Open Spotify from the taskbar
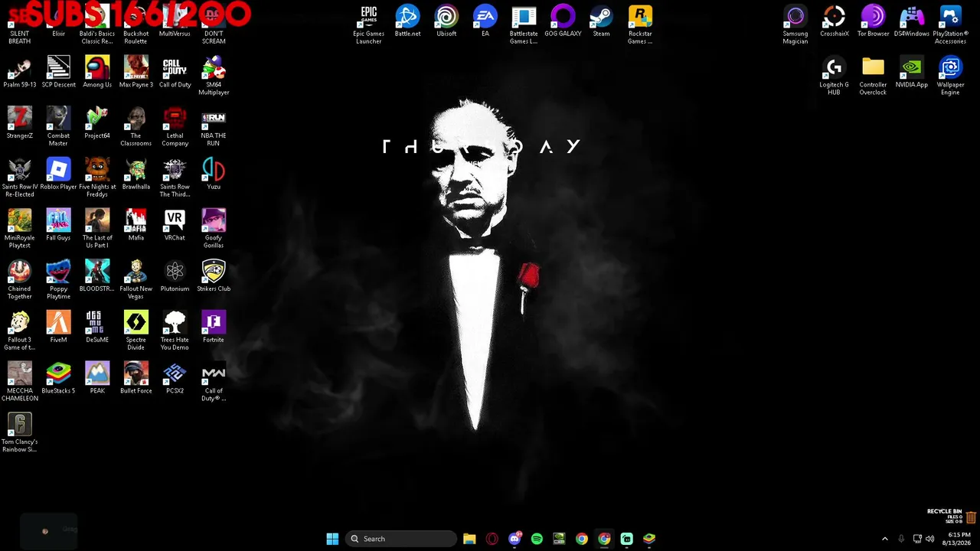Viewport: 980px width, 551px height. pyautogui.click(x=537, y=539)
